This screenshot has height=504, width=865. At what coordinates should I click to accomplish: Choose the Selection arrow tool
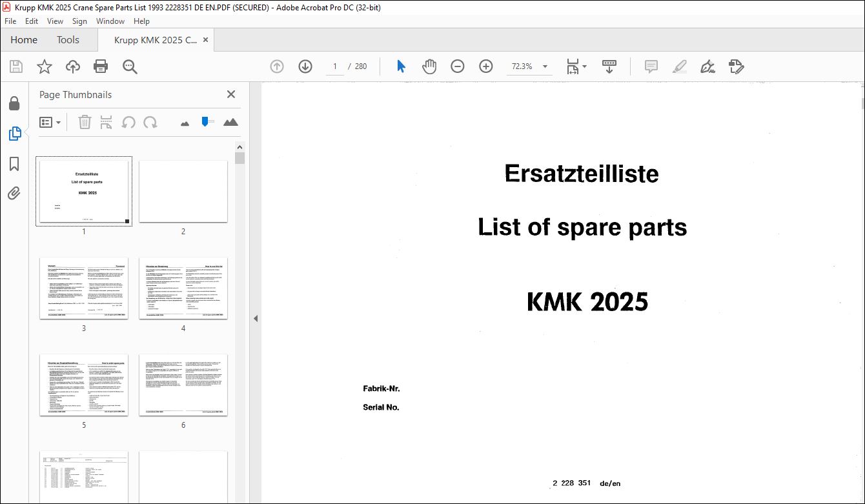[x=401, y=66]
